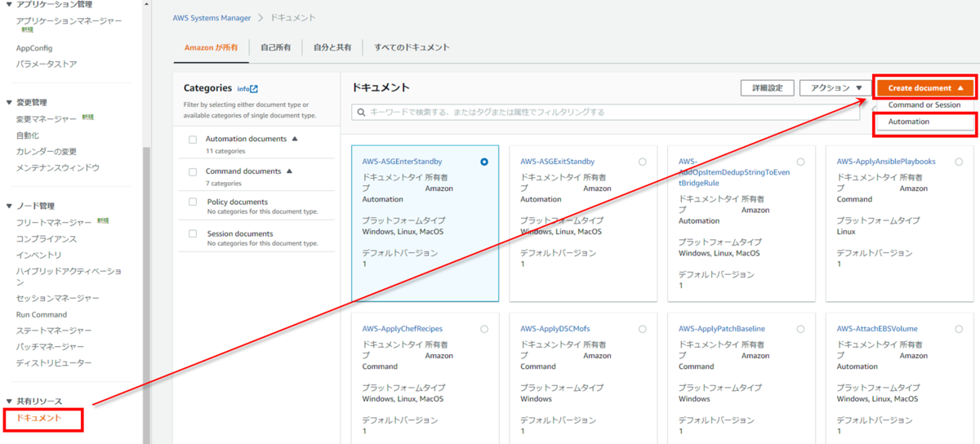Open AWS-ApplyAnsiblePlaybooks document link

coord(886,162)
